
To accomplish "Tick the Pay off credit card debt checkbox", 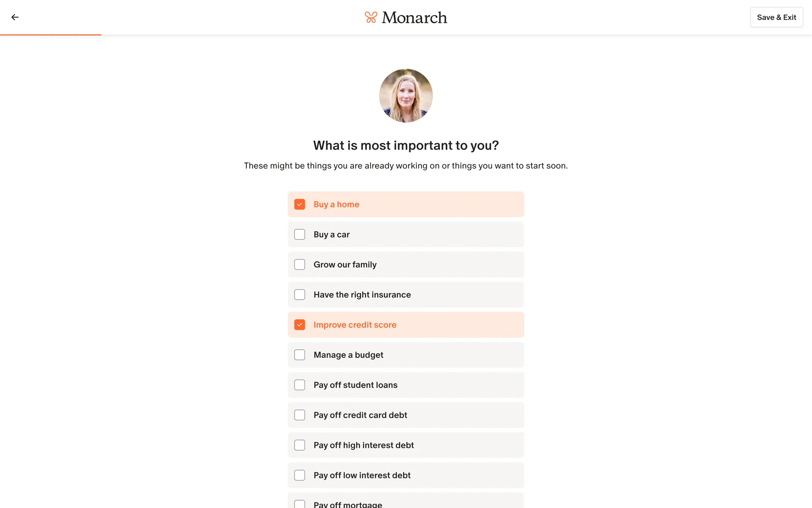I will (299, 415).
